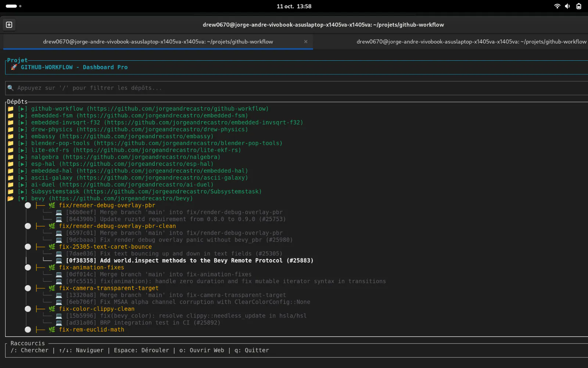Click the open folder icon beside bevy
Image resolution: width=588 pixels, height=368 pixels.
[x=11, y=198]
